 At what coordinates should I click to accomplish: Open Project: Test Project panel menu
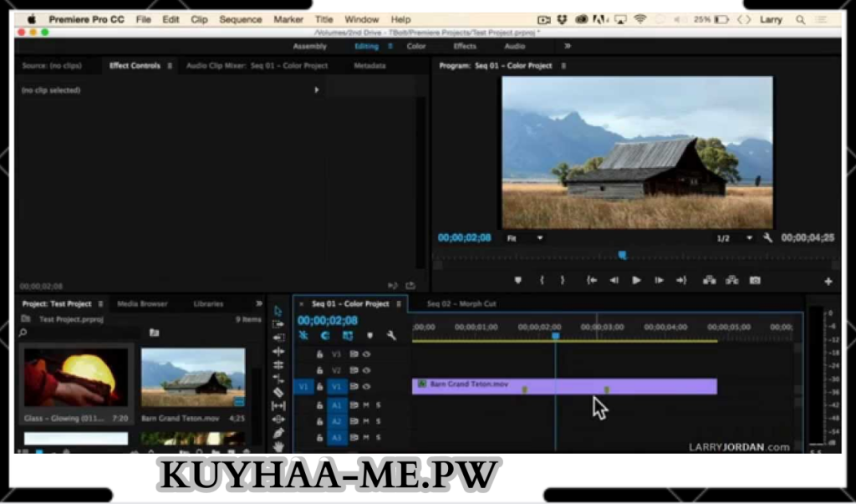(100, 303)
